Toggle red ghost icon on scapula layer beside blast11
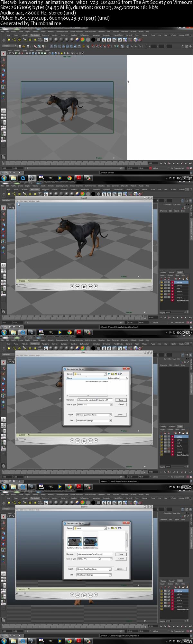Screen dimensions: 193x644 click(x=172, y=452)
